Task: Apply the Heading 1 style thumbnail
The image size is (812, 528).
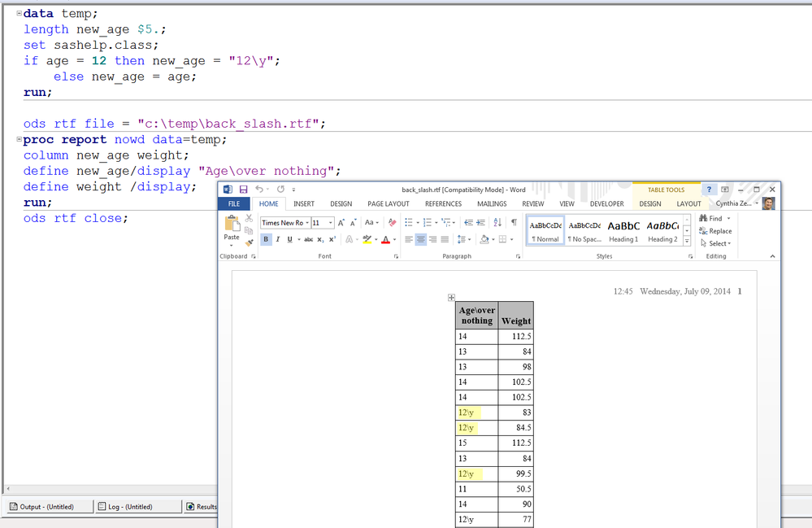Action: 623,230
